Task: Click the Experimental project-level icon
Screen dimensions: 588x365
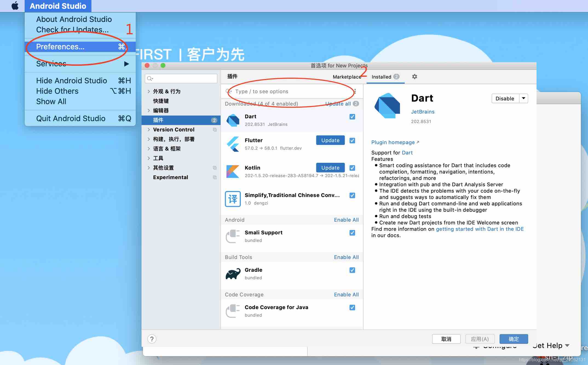Action: (x=215, y=177)
